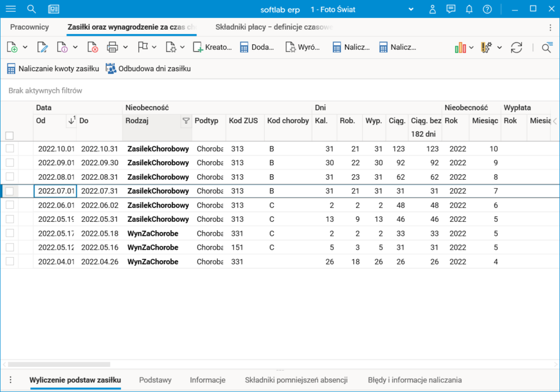This screenshot has width=560, height=392.
Task: Click the delete record icon
Action: tap(92, 48)
